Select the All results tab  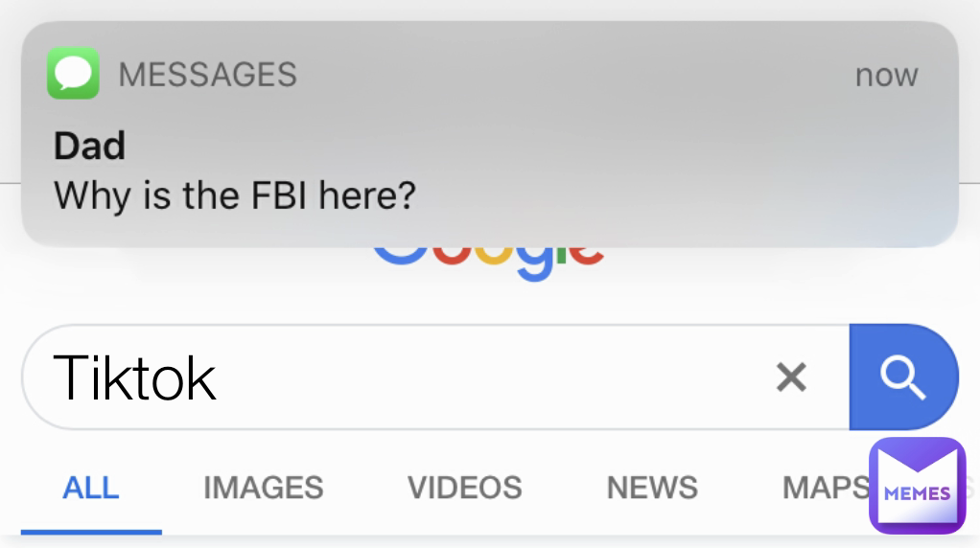click(91, 488)
